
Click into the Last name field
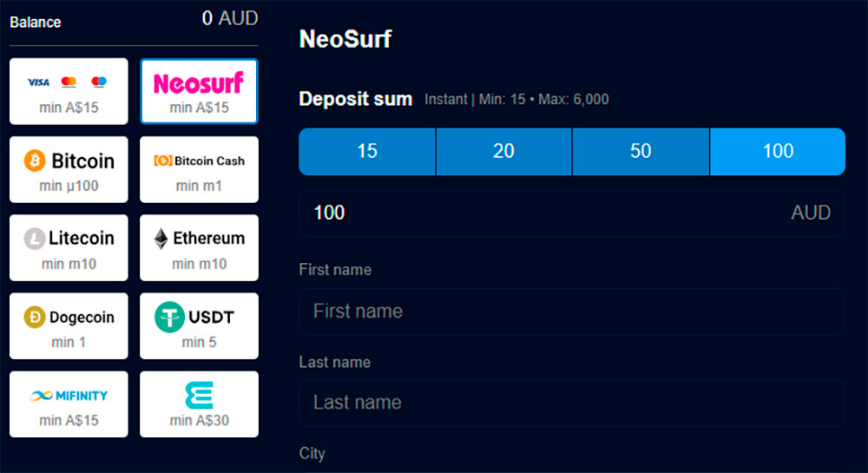click(x=571, y=403)
